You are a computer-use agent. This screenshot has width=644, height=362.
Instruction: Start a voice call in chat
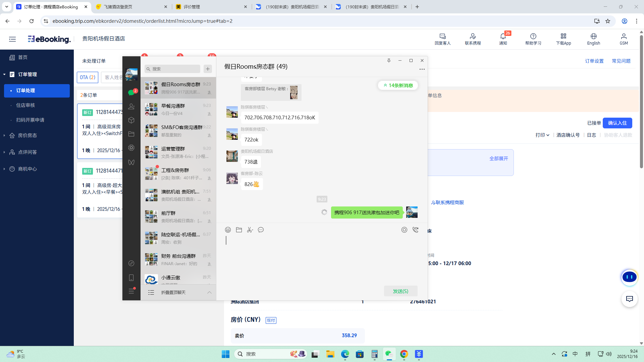click(x=415, y=230)
